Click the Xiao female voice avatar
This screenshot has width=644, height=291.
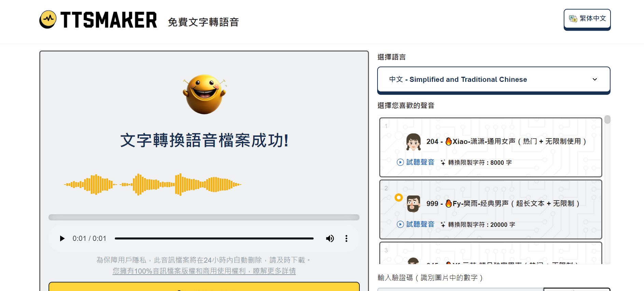413,142
